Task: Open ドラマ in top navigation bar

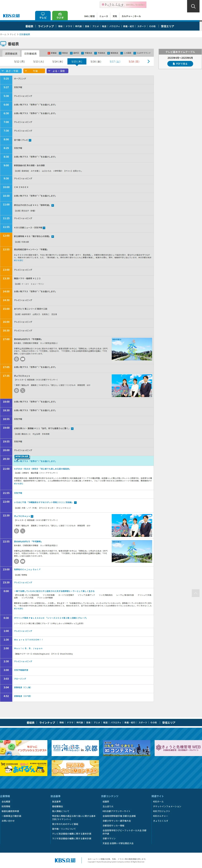Action: click(x=69, y=26)
